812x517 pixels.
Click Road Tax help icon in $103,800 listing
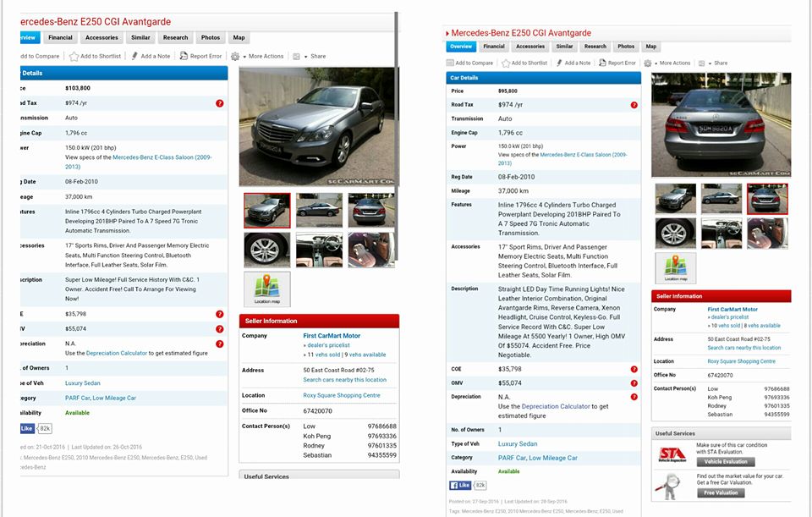click(x=220, y=103)
